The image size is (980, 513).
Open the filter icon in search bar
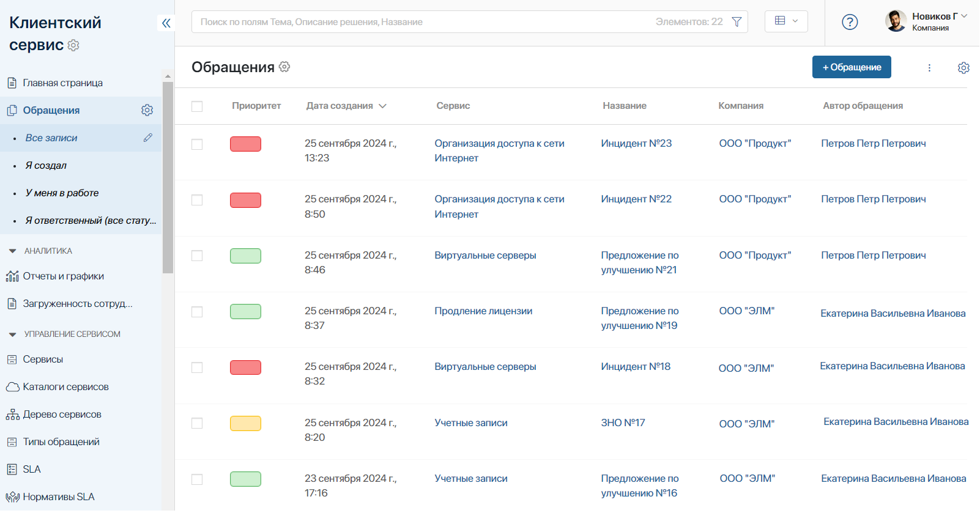coord(737,22)
